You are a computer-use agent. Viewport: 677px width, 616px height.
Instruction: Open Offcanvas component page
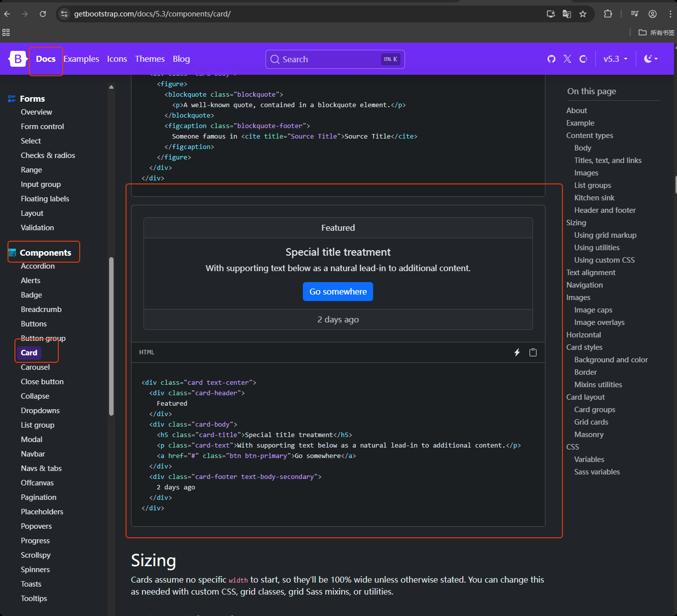(x=37, y=483)
